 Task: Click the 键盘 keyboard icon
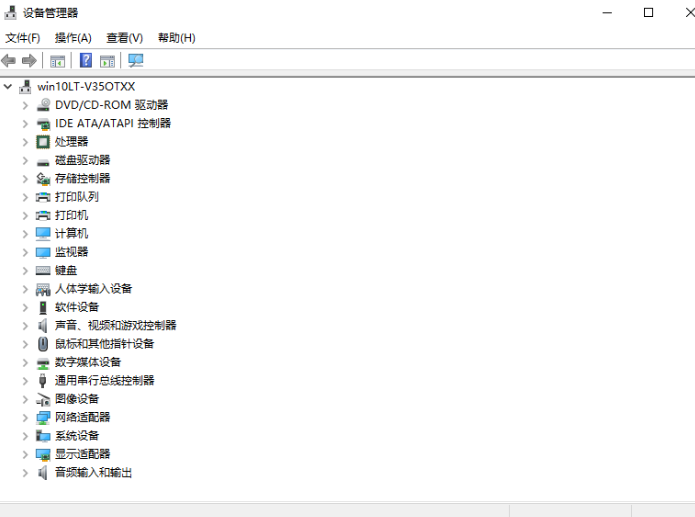tap(43, 270)
